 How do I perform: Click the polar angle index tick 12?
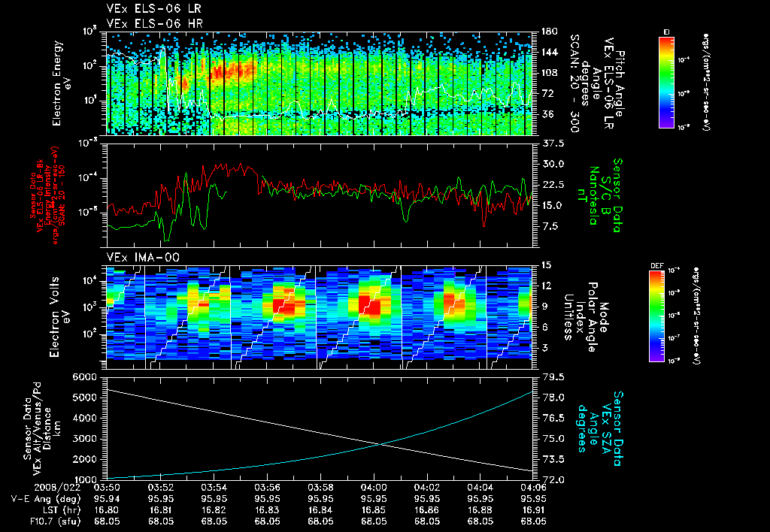tap(547, 286)
